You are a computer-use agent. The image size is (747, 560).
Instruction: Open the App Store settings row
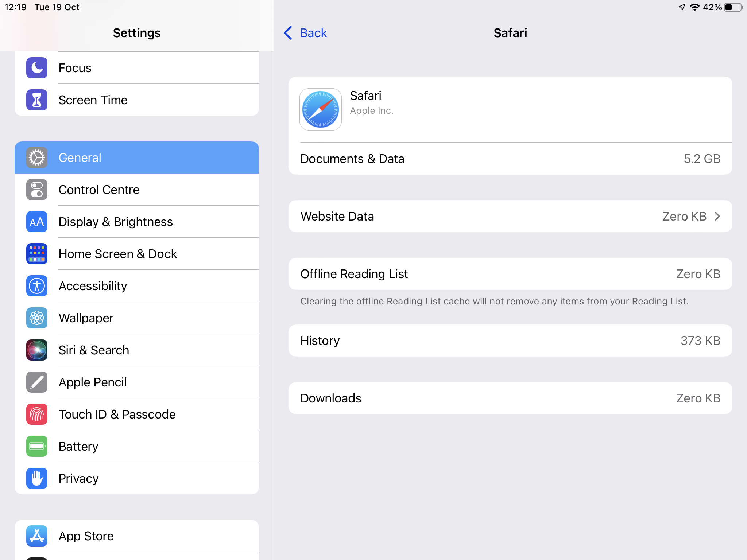(137, 536)
